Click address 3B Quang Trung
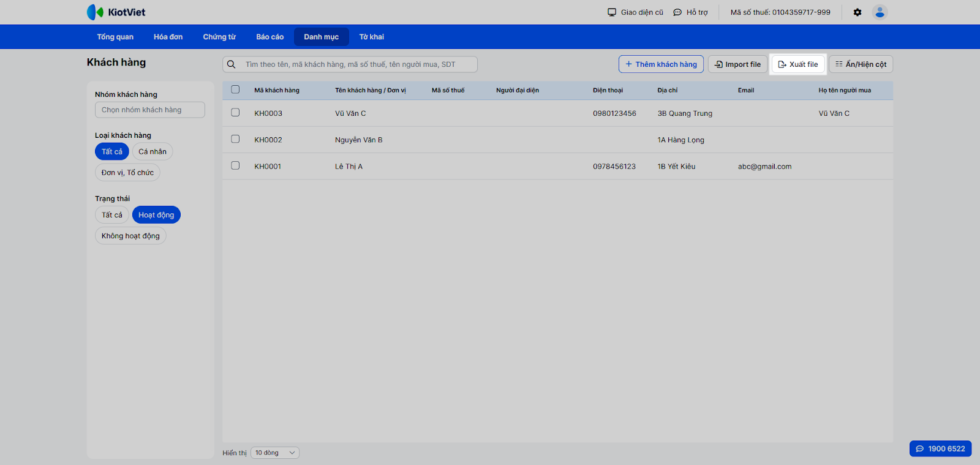Image resolution: width=980 pixels, height=465 pixels. [685, 113]
